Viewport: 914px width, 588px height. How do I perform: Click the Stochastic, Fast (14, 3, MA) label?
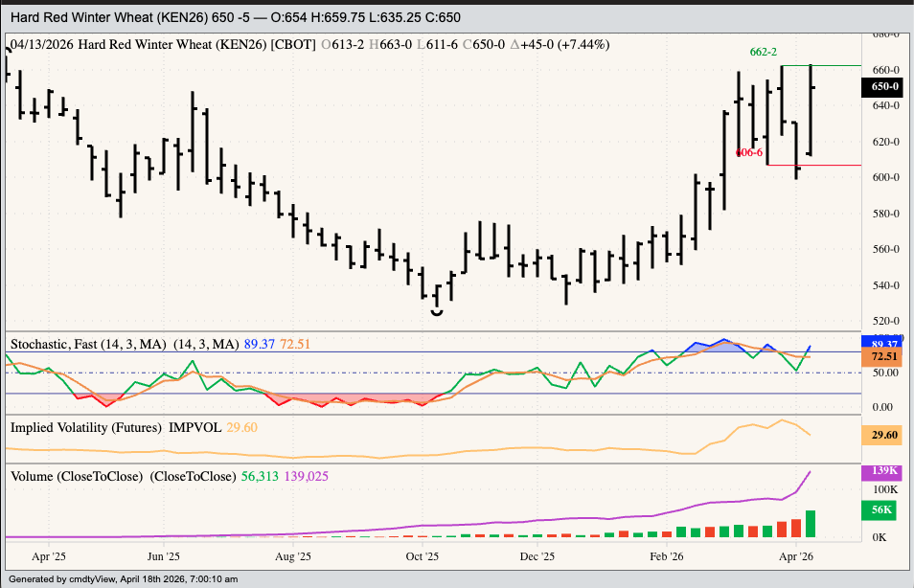(x=88, y=344)
